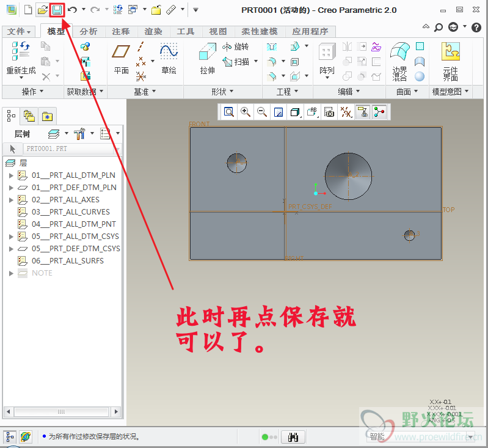Toggle the pushed-in graphics toolbar button left of spin center
The height and width of the screenshot is (448, 488).
tap(363, 112)
